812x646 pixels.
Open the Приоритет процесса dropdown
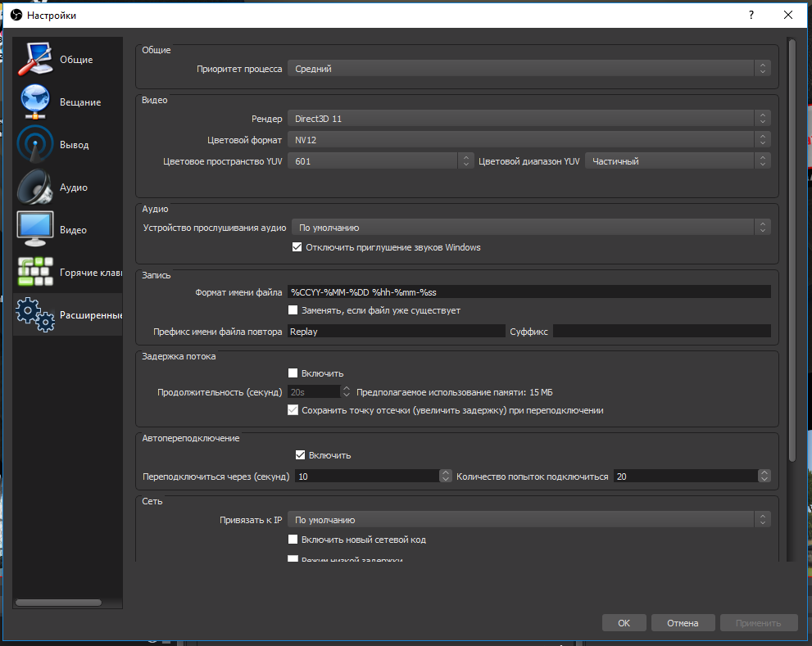click(528, 70)
